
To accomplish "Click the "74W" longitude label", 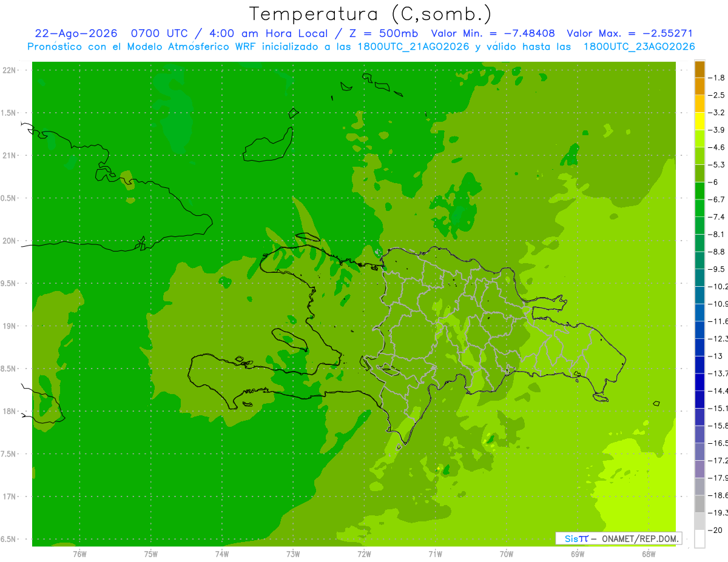I will tap(222, 554).
